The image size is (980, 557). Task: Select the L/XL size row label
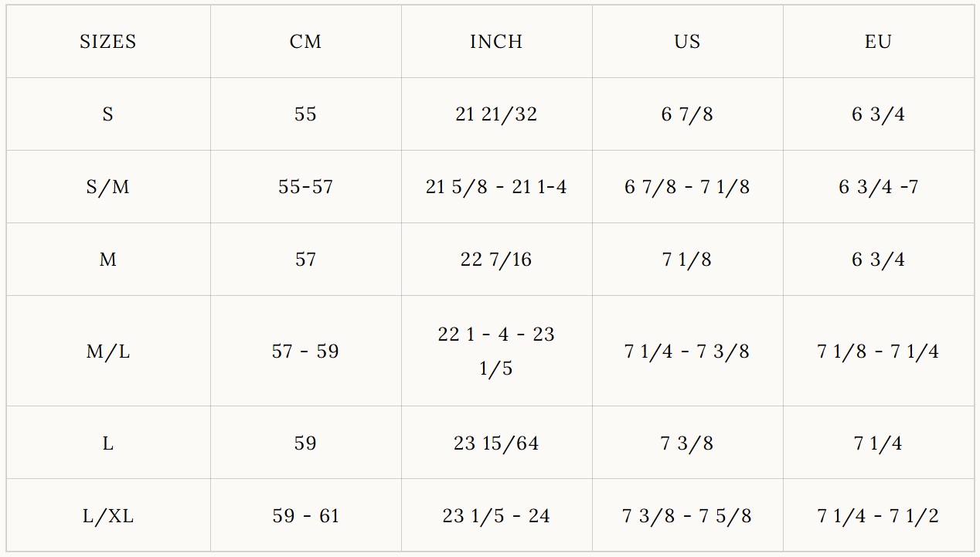click(x=108, y=516)
